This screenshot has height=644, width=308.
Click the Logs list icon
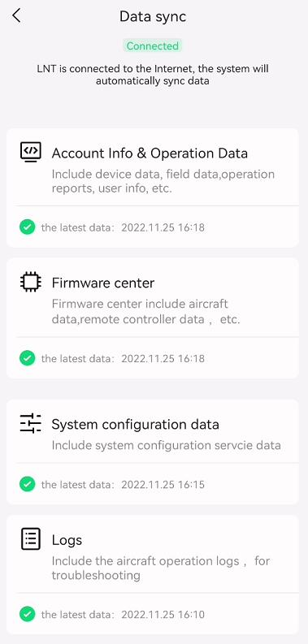tap(31, 539)
